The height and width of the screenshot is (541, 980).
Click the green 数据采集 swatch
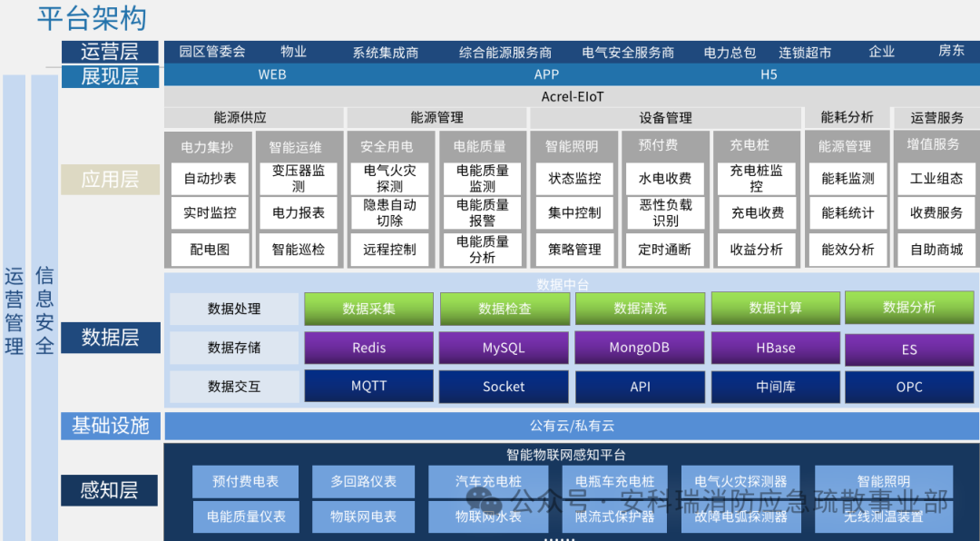[x=368, y=309]
